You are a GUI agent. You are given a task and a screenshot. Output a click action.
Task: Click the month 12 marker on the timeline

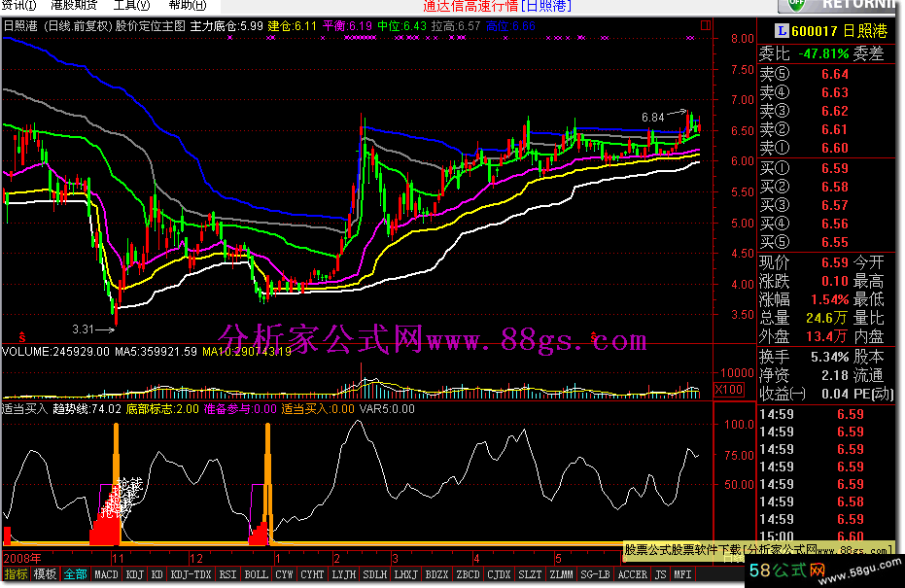click(196, 559)
